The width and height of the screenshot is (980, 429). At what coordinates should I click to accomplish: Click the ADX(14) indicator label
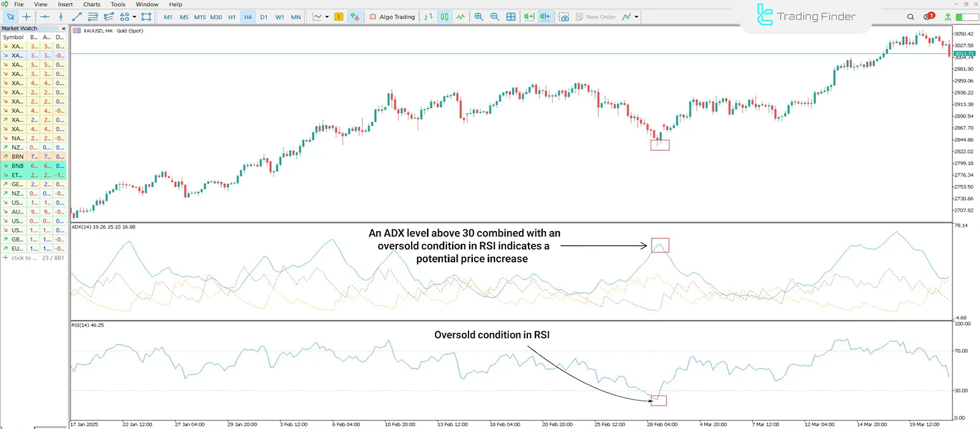tap(104, 227)
